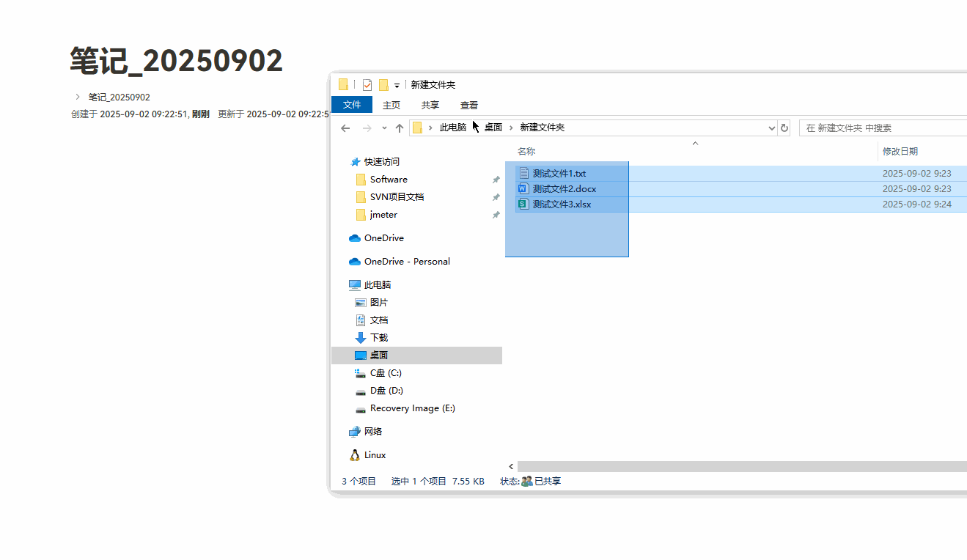967x560 pixels.
Task: Unpin the Software folder from quick access
Action: 496,179
